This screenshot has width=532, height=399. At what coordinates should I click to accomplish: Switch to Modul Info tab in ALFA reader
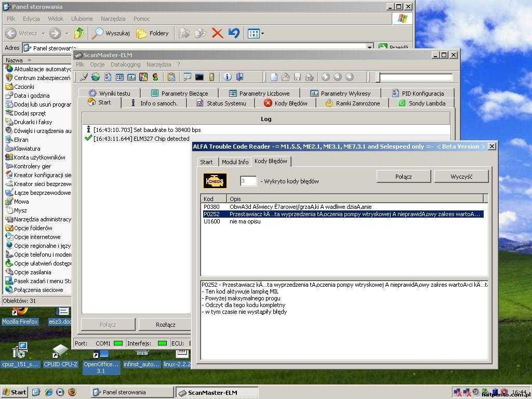[x=235, y=162]
